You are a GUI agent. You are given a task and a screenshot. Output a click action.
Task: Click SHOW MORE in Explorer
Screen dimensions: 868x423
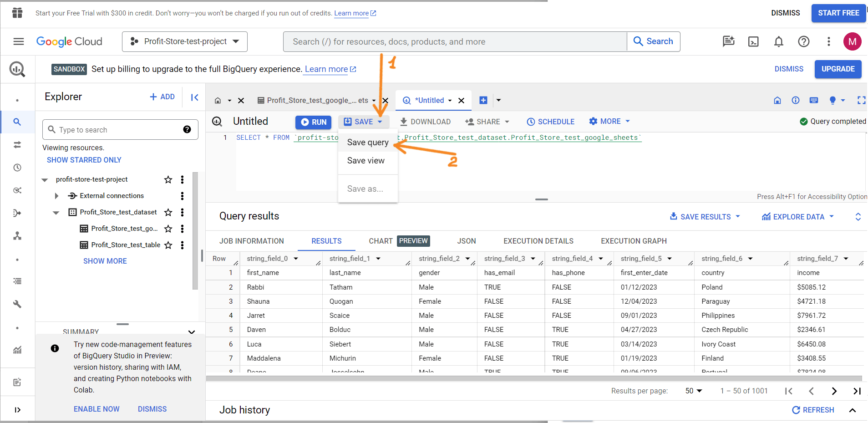point(105,261)
